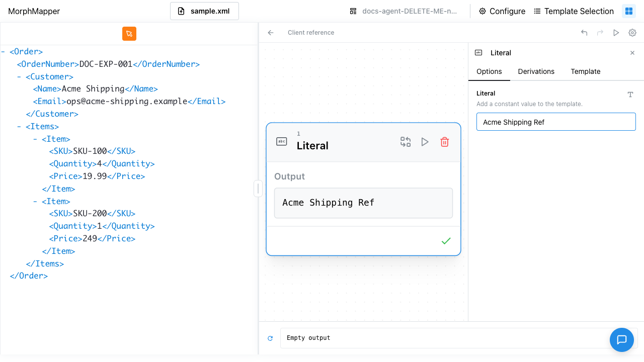Run the Literal node in its card

pyautogui.click(x=425, y=142)
